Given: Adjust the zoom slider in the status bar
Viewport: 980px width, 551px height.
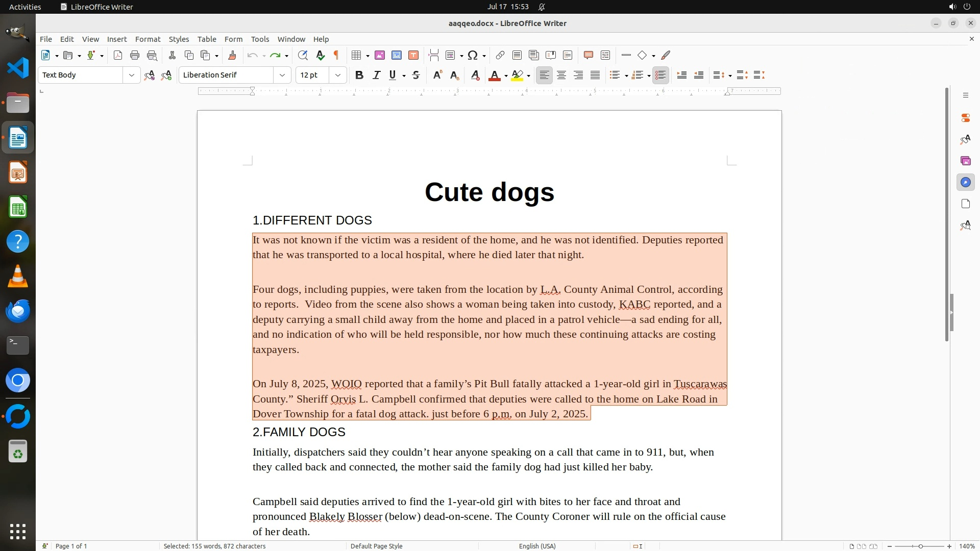Looking at the screenshot, I should (x=920, y=546).
